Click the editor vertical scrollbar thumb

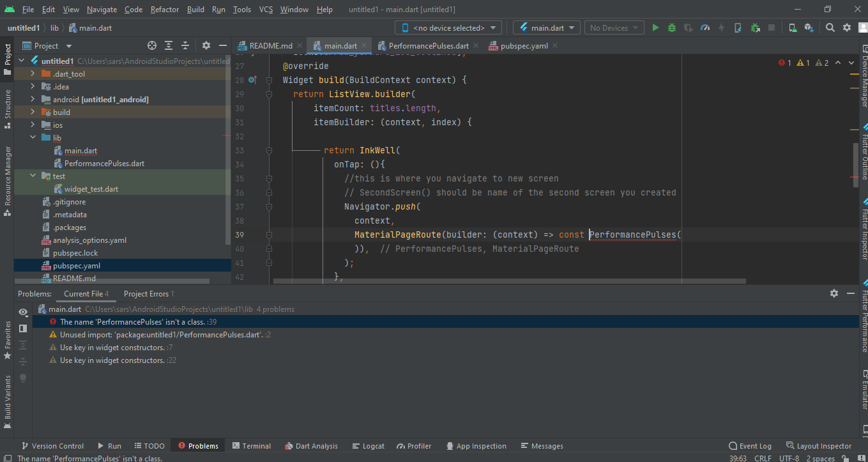tap(855, 165)
